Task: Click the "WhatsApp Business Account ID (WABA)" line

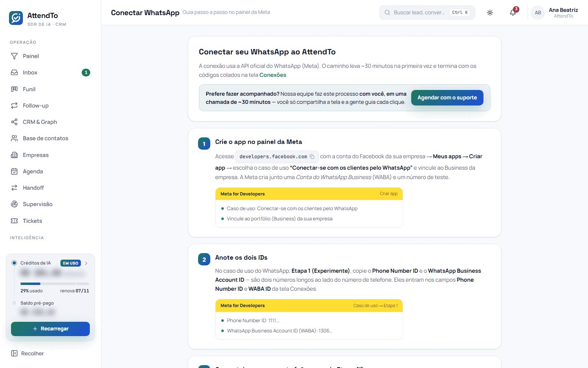Action: (x=280, y=331)
